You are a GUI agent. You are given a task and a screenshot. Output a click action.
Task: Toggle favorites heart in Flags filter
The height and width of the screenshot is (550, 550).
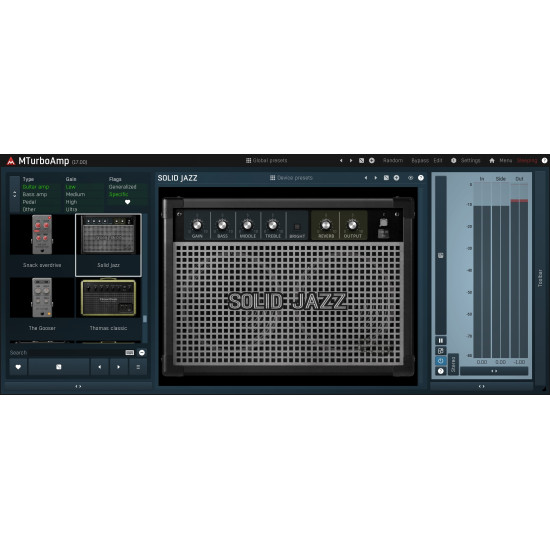pos(127,202)
